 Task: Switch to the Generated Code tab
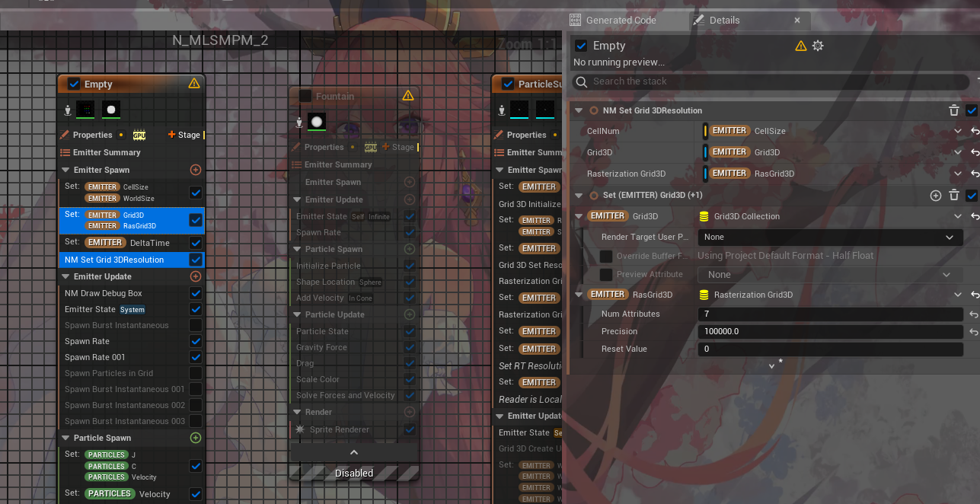[x=621, y=21]
